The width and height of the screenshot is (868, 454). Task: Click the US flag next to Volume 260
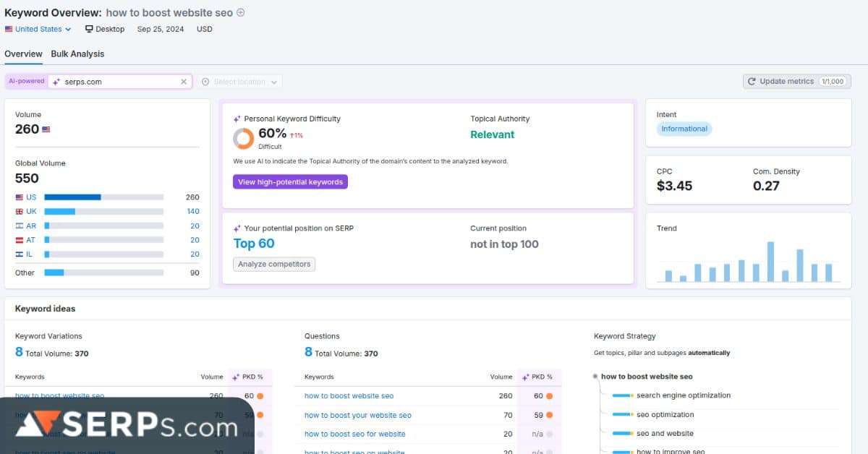tap(46, 129)
